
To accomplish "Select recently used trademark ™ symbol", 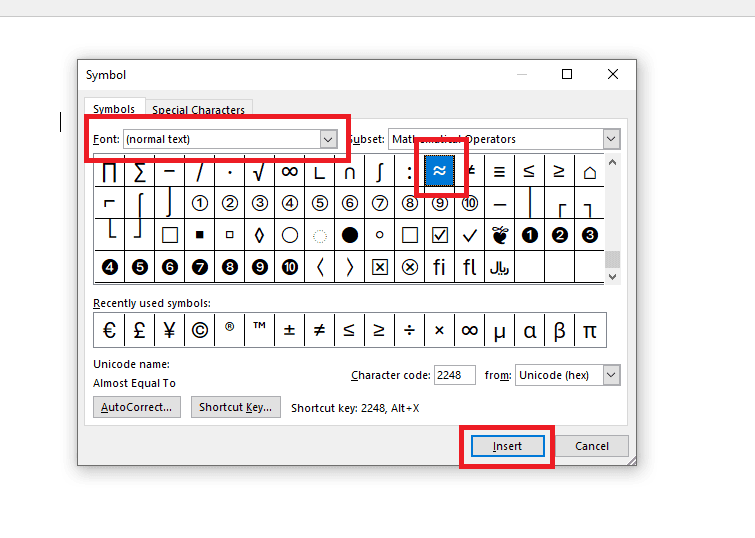I will coord(260,330).
